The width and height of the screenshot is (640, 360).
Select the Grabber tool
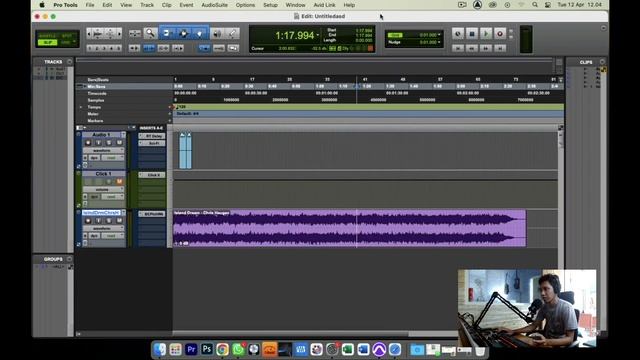pyautogui.click(x=200, y=33)
